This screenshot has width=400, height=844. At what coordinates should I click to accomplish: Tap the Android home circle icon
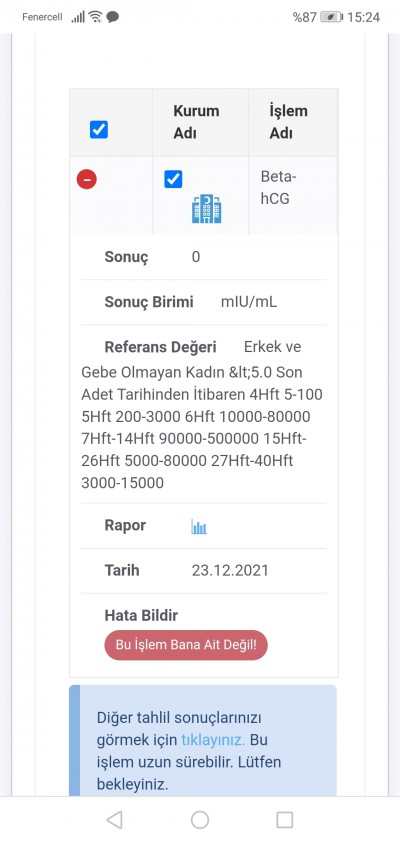click(x=200, y=819)
